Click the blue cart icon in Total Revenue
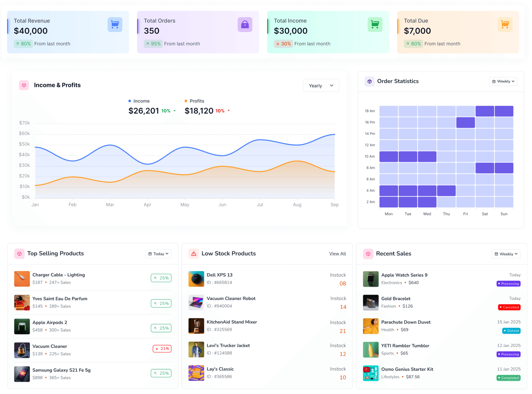Viewport: 532px width, 394px height. coord(115,24)
